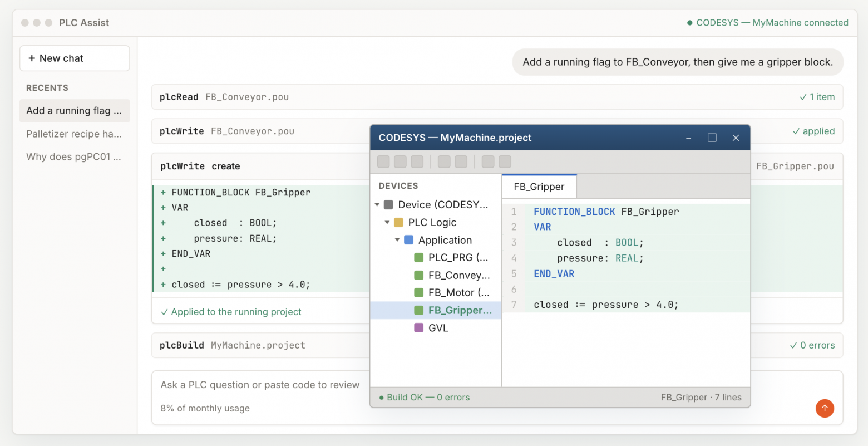Expand the plcRead FB_Conveyor.pou step
868x446 pixels.
pyautogui.click(x=497, y=97)
